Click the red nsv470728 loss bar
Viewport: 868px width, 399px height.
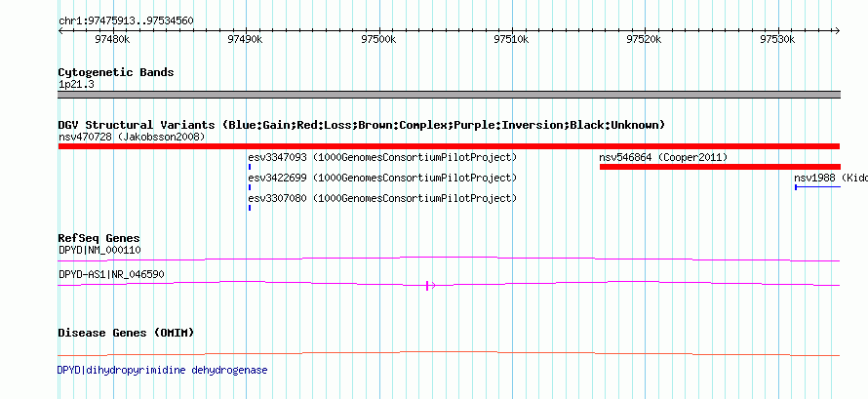tap(449, 146)
